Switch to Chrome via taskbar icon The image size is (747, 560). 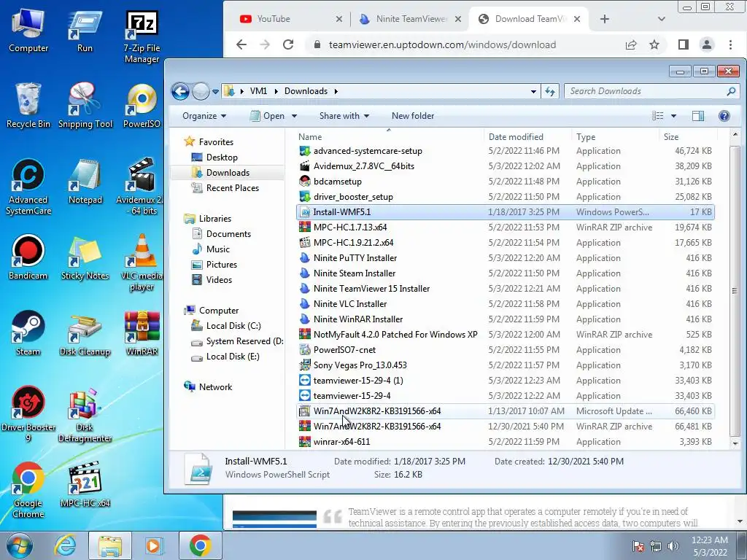pos(200,545)
